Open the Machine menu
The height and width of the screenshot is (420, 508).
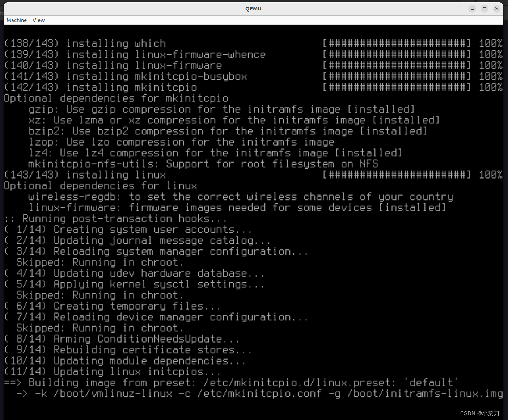[x=16, y=20]
